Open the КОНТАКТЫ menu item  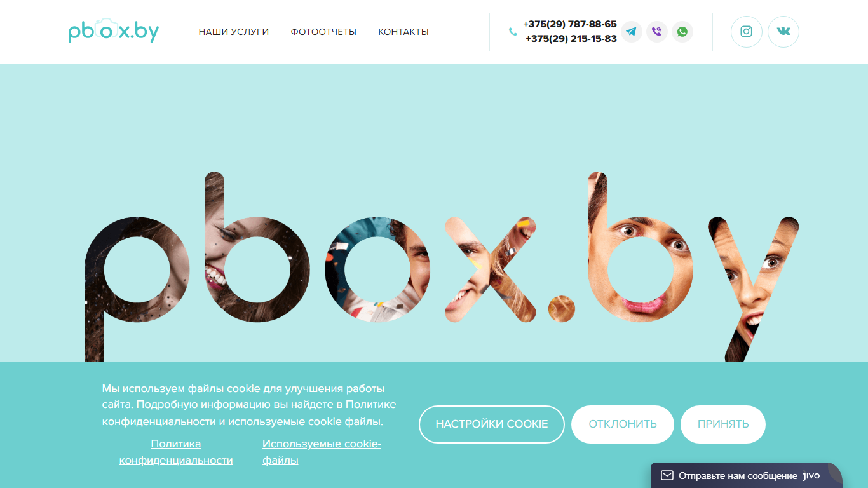(403, 32)
